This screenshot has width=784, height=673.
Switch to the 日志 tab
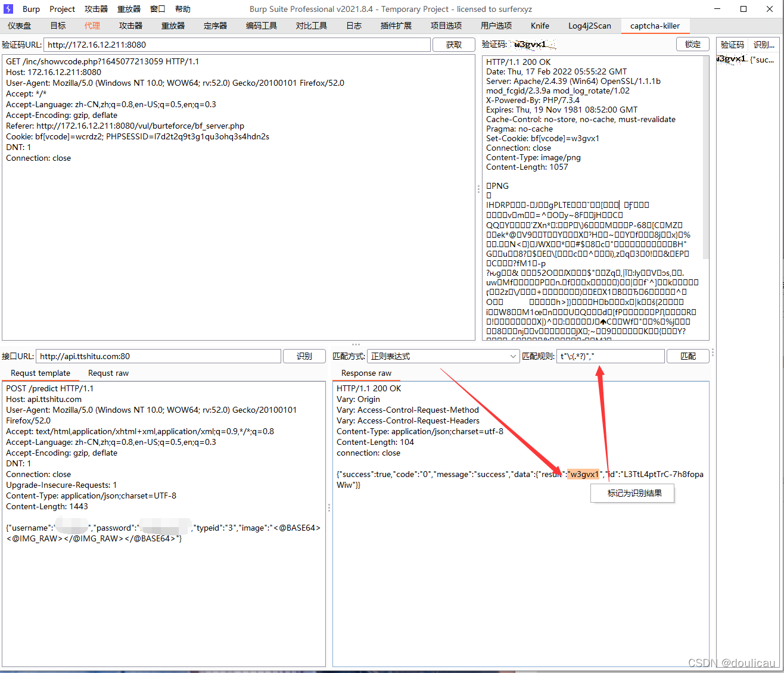(354, 26)
